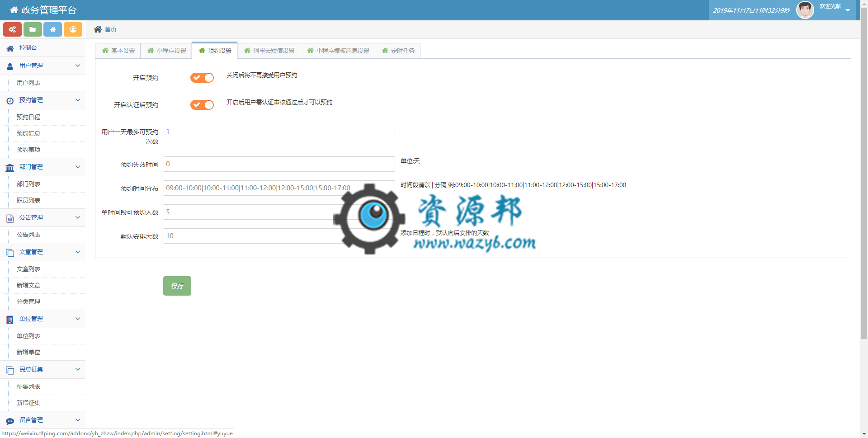Click the 首页 breadcrumb link
Viewport: 868px width, 438px height.
tap(111, 29)
